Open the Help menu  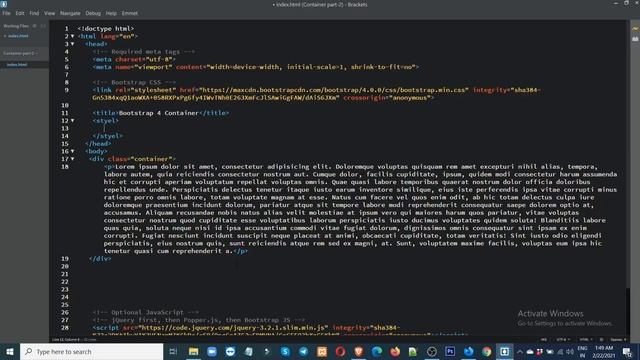click(x=111, y=13)
